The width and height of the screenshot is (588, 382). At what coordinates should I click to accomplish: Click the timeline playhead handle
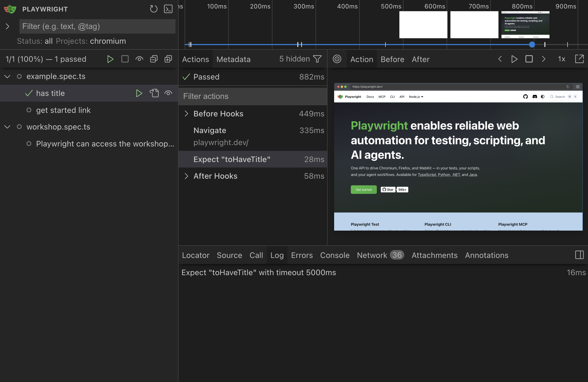pyautogui.click(x=532, y=45)
